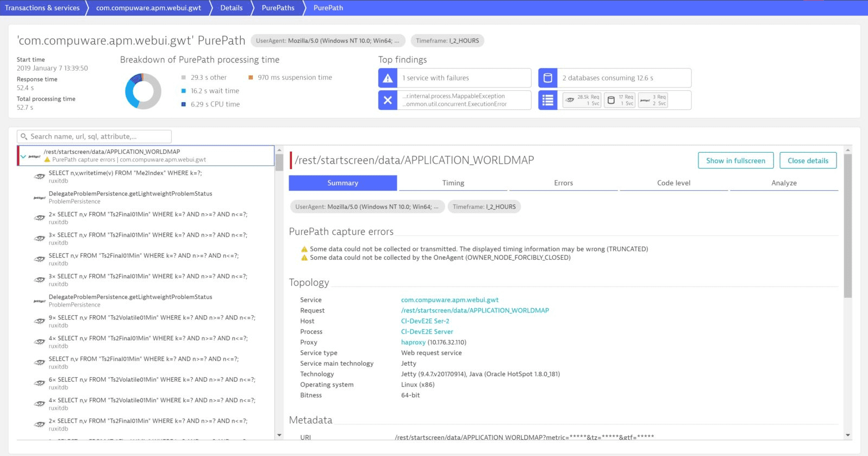This screenshot has width=868, height=456.
Task: Click Jetty icon of first DelegateProblemPersistence row
Action: (40, 197)
